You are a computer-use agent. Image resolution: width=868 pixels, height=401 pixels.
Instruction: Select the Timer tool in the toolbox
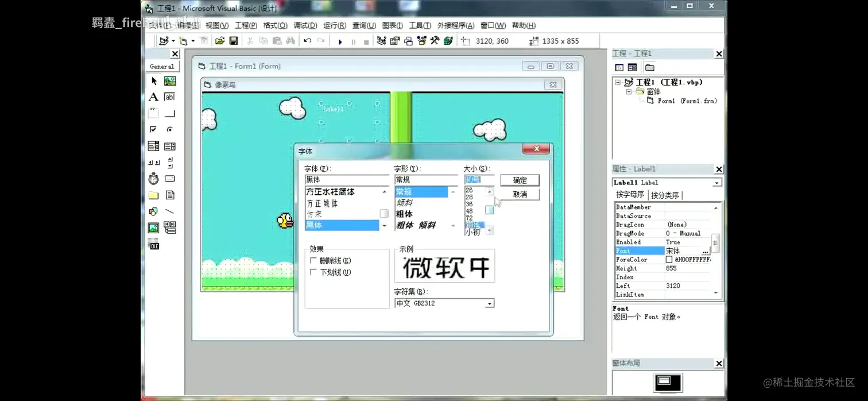point(154,179)
